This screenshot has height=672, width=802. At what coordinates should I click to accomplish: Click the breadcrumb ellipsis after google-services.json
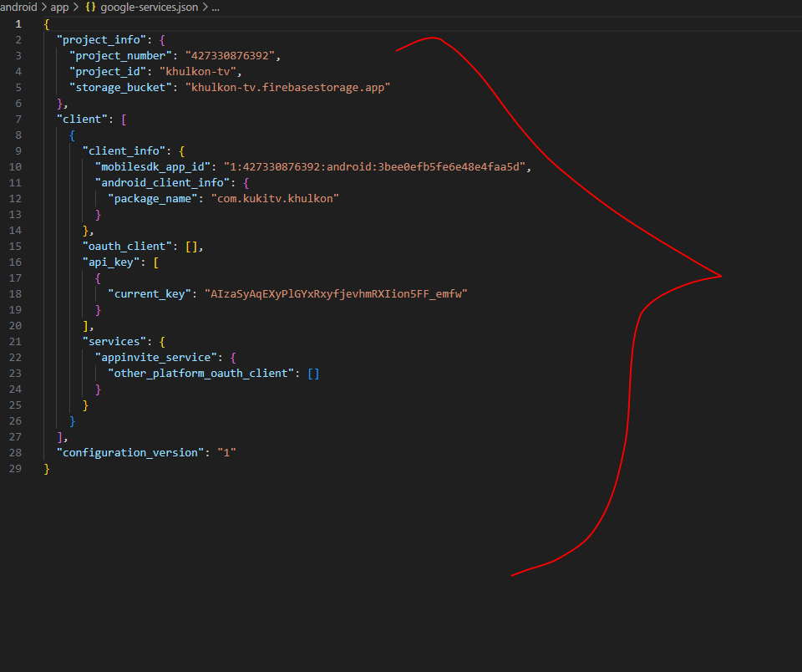click(x=216, y=8)
